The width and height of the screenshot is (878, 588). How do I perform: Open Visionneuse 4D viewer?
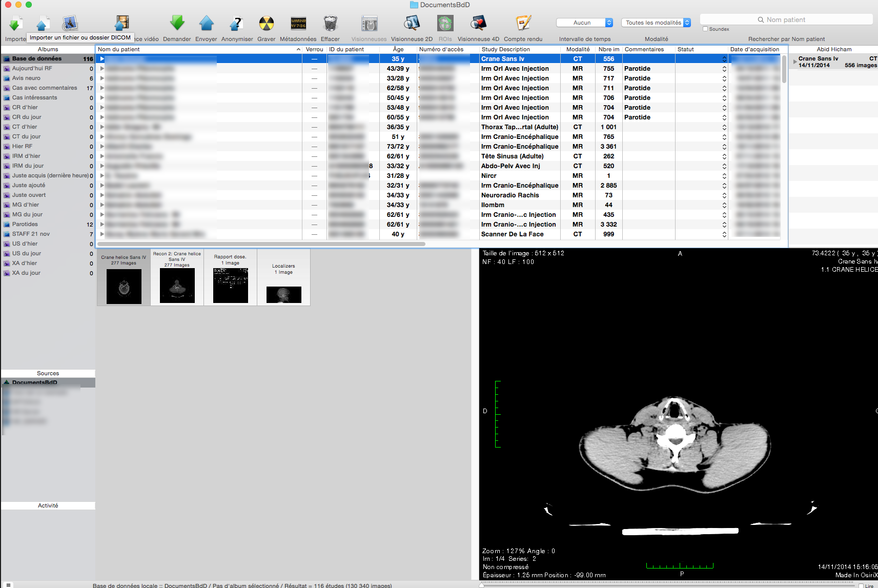point(478,23)
